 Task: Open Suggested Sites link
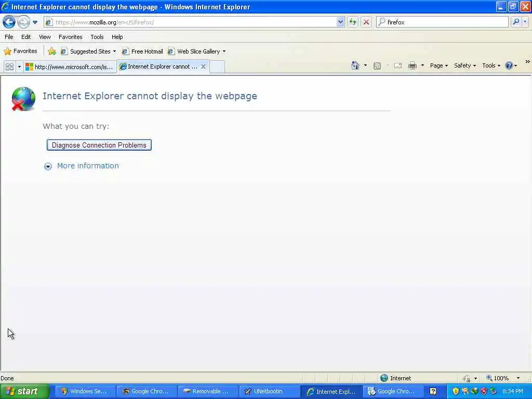point(88,51)
